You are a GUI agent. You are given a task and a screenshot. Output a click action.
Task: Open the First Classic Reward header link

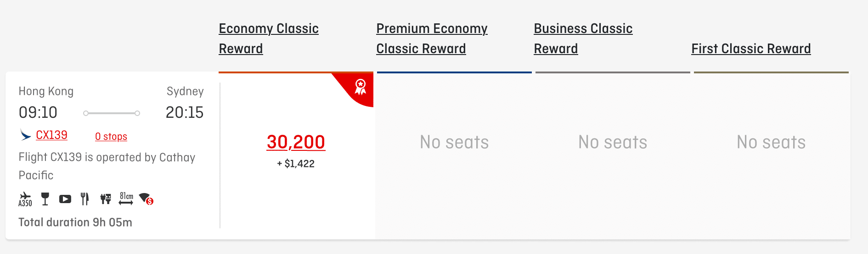pyautogui.click(x=751, y=49)
